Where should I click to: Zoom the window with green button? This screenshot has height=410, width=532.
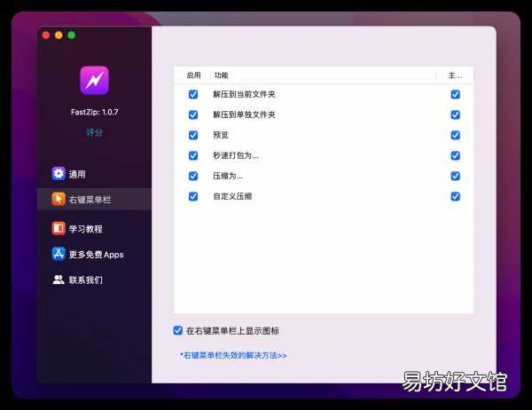tap(72, 35)
